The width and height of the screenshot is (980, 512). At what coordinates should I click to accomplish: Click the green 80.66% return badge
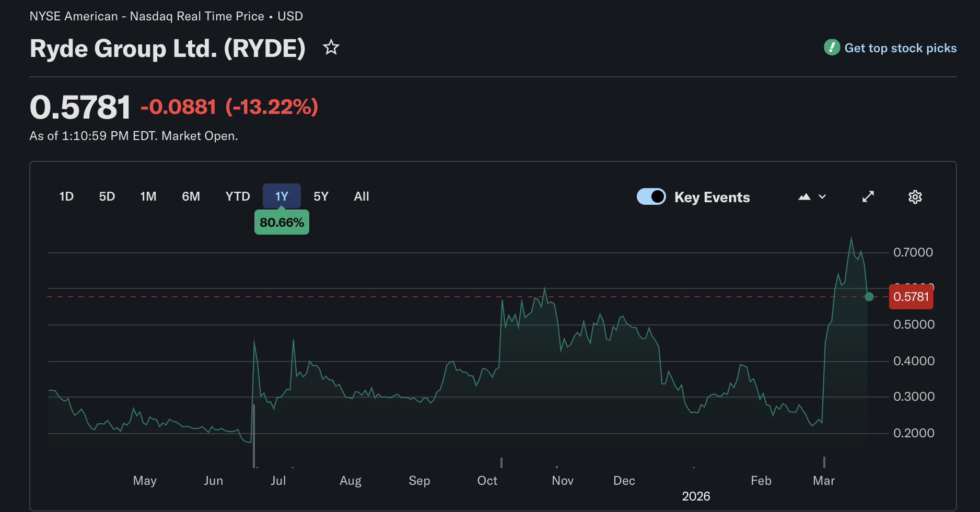click(x=282, y=222)
